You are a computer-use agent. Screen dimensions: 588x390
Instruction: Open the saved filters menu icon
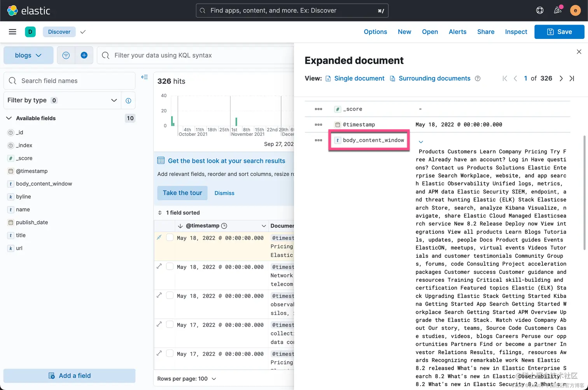[66, 55]
